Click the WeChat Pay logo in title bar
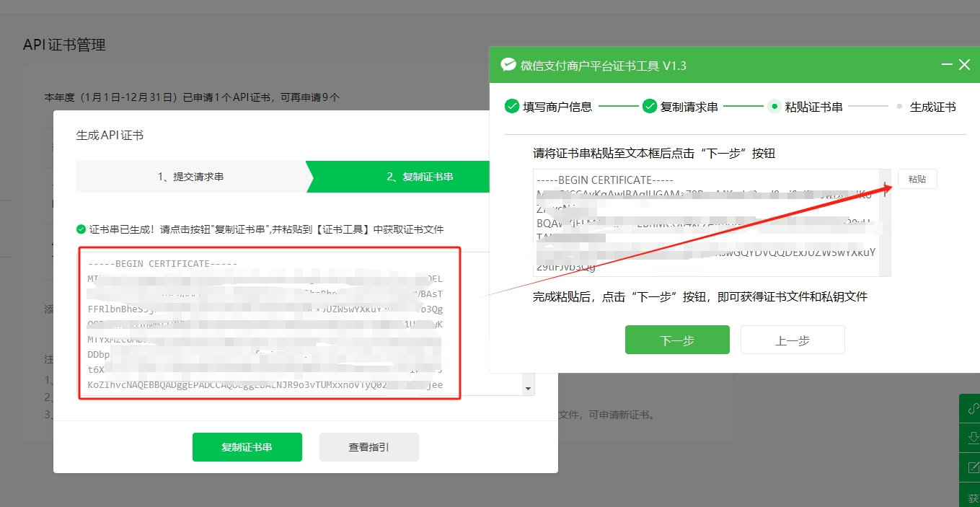The height and width of the screenshot is (507, 980). tap(508, 65)
